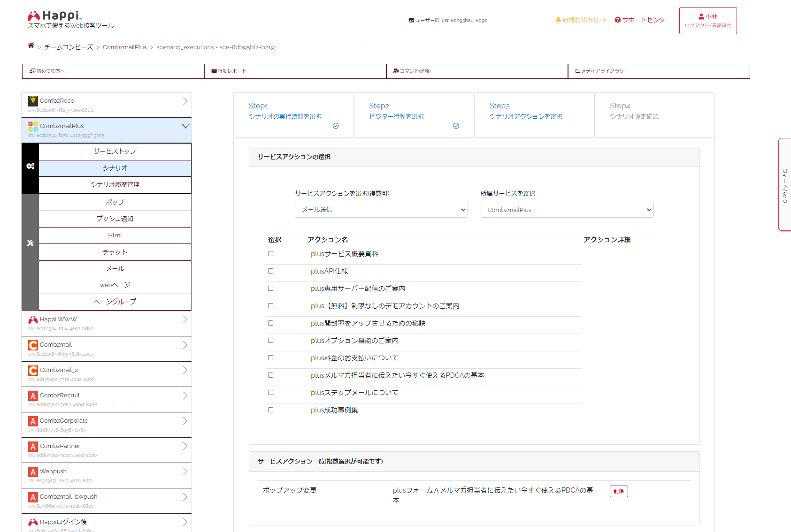Viewport: 791px width, 532px height.
Task: Open the コマンド(連絡) tab
Action: [x=477, y=71]
